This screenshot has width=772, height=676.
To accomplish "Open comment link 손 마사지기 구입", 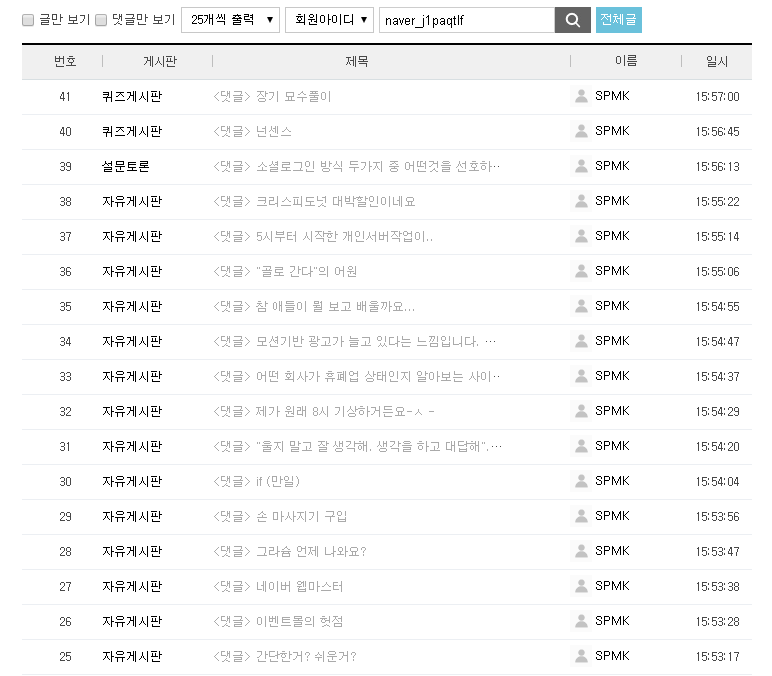I will tap(280, 516).
